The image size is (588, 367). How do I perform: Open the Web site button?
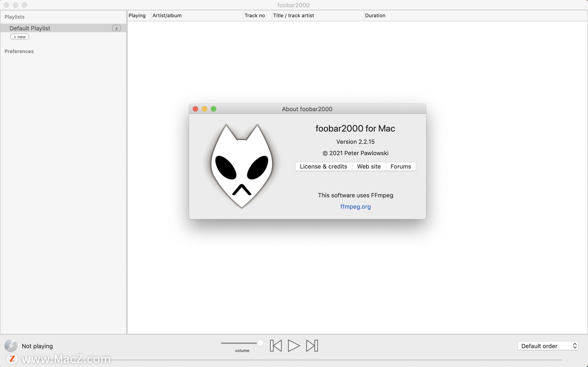[x=369, y=166]
